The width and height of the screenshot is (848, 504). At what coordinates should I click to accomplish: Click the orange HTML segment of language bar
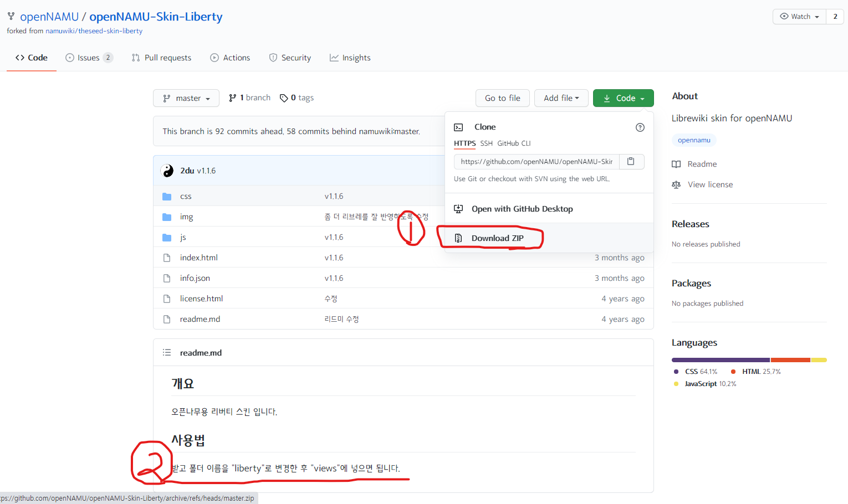pos(790,360)
